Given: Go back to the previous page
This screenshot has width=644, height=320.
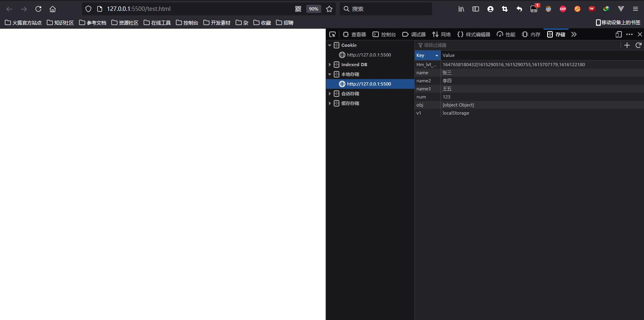Looking at the screenshot, I should 9,9.
